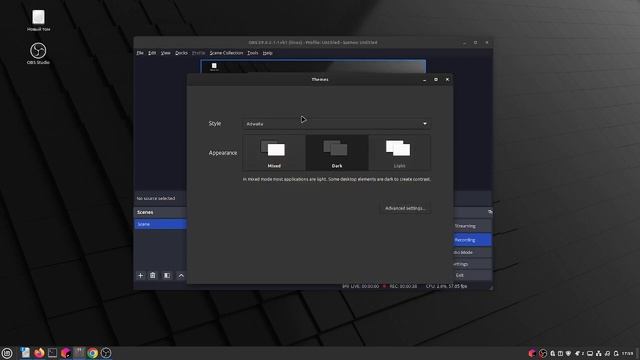
Task: Open the Profile menu in OBS
Action: (x=198, y=53)
